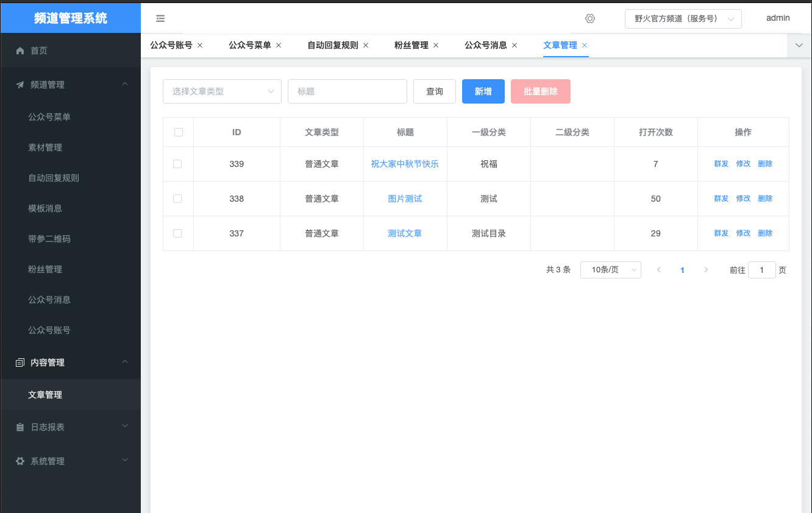Open the 选择文章类型 dropdown
Screen dimensions: 812x513
coord(222,91)
